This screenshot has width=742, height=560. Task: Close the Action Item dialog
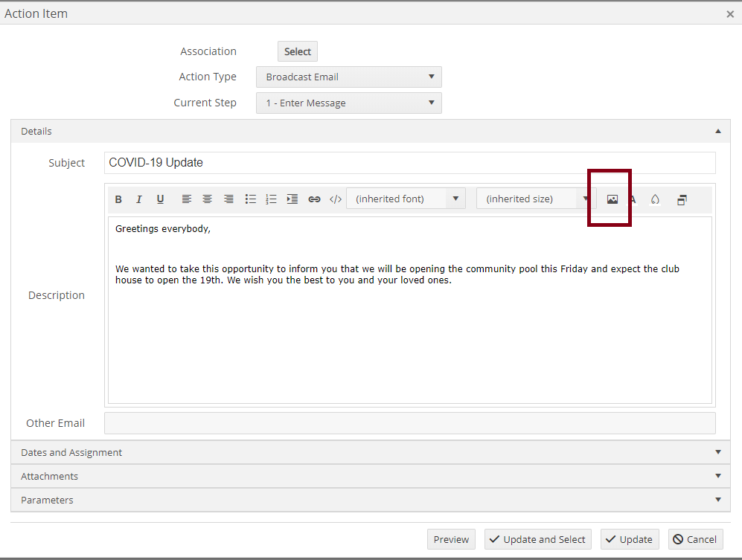pos(730,14)
